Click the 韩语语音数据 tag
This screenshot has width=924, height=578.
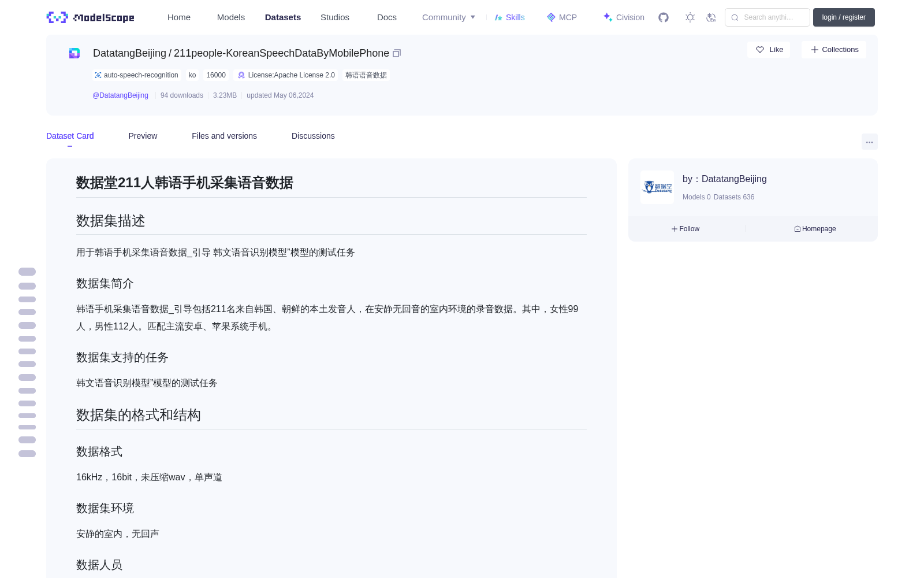(366, 75)
